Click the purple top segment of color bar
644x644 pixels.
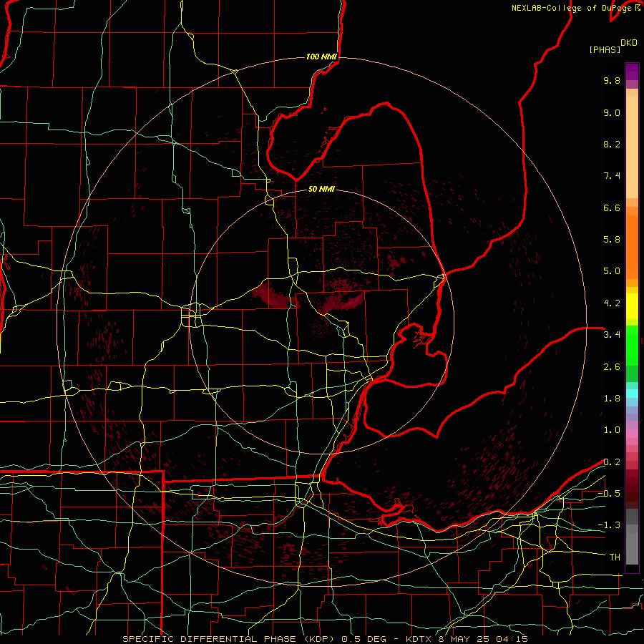click(x=632, y=72)
